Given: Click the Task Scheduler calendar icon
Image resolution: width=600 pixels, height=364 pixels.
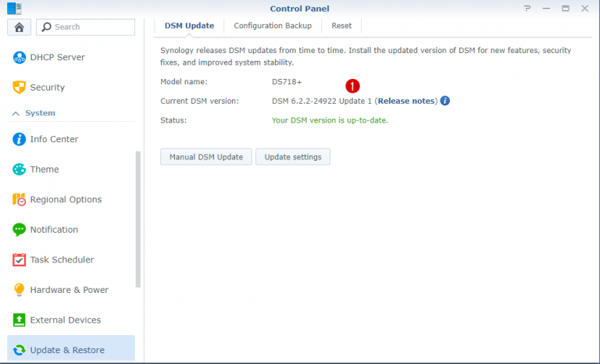Looking at the screenshot, I should coord(19,259).
